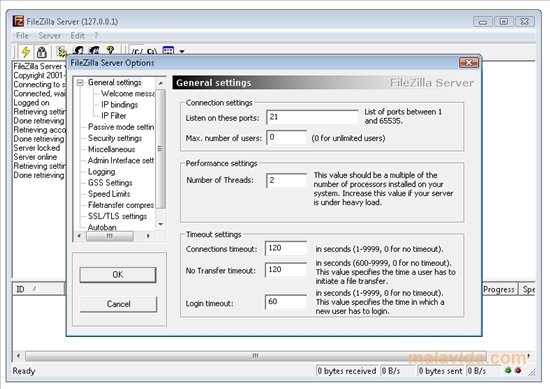Select IP Filter in the options tree
This screenshot has height=389, width=550.
(x=113, y=116)
